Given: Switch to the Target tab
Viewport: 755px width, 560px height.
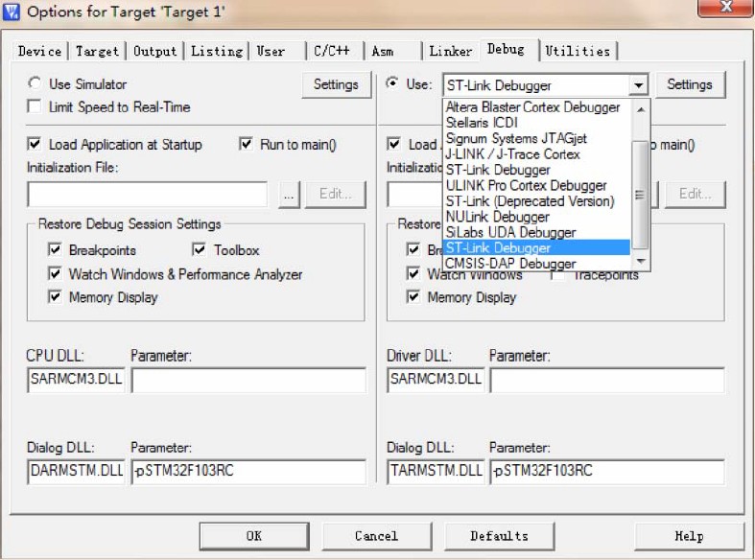Looking at the screenshot, I should coord(97,51).
